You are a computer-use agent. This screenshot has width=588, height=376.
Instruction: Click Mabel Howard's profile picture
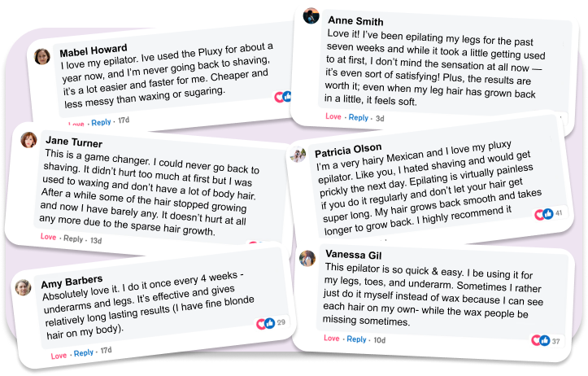point(41,56)
